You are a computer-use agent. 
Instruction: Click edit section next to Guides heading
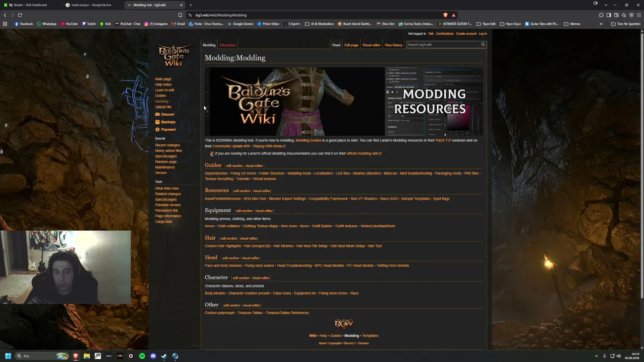tap(234, 166)
